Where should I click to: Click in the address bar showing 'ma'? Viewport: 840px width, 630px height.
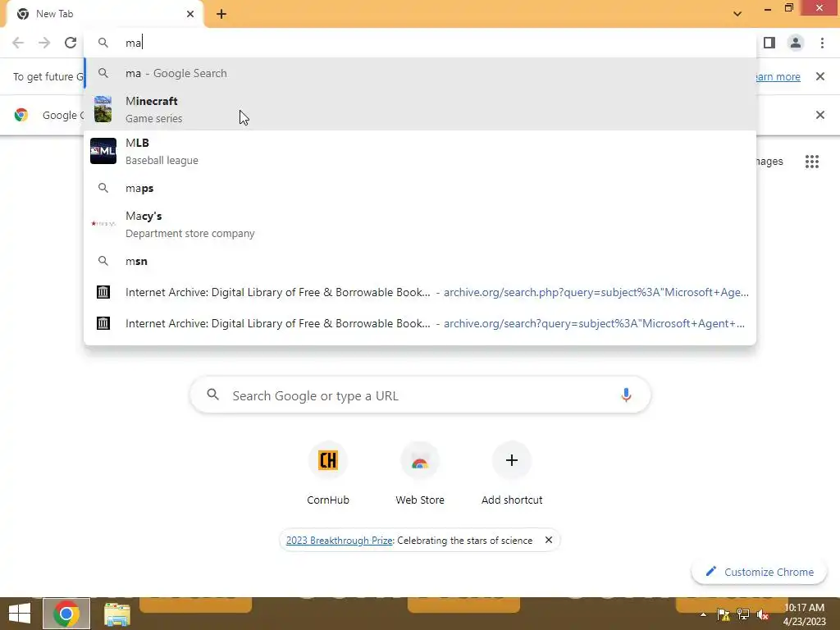(420, 43)
